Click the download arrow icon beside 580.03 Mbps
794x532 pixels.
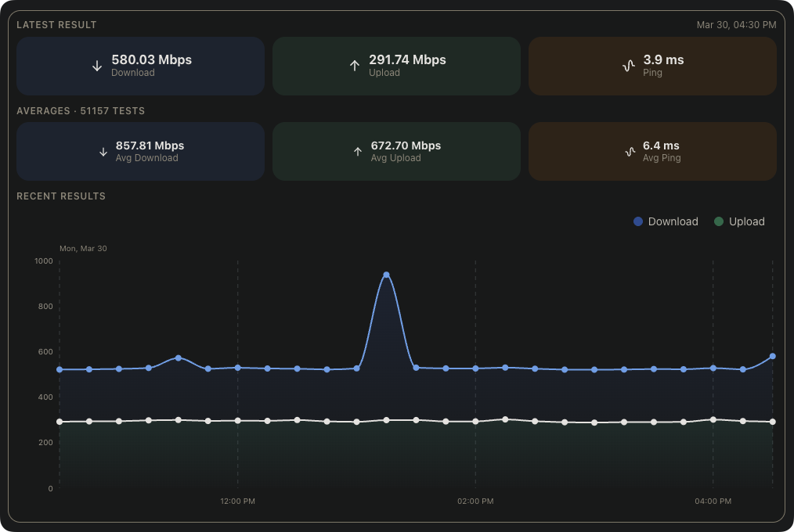coord(97,66)
